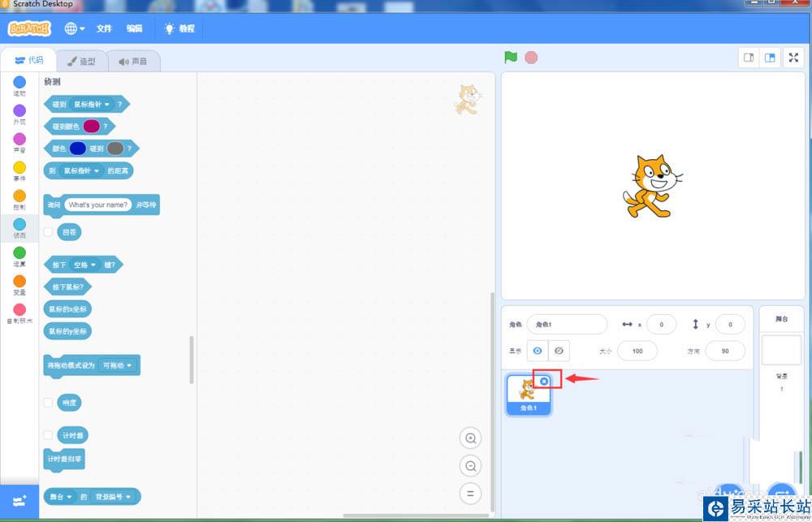Click the sprite direction field showing 90

(x=725, y=351)
